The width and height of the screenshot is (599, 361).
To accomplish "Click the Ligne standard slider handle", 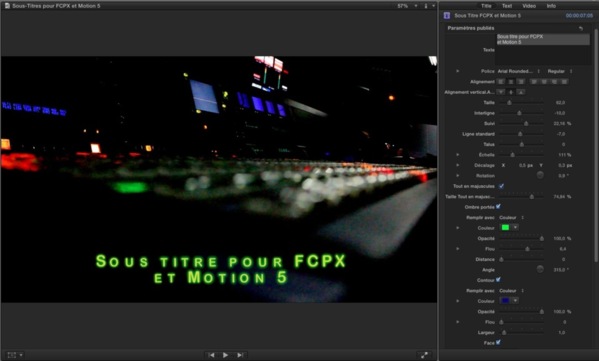I will tap(520, 134).
